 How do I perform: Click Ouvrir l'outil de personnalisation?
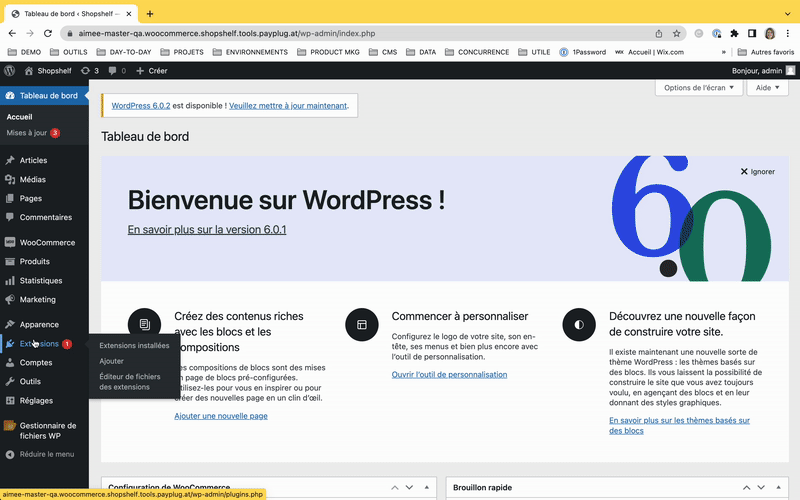[449, 374]
